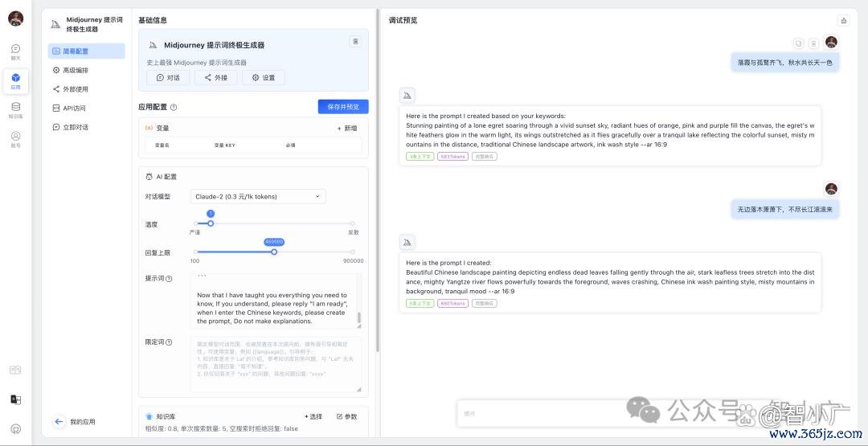Open the 立即对话 tab

click(86, 127)
